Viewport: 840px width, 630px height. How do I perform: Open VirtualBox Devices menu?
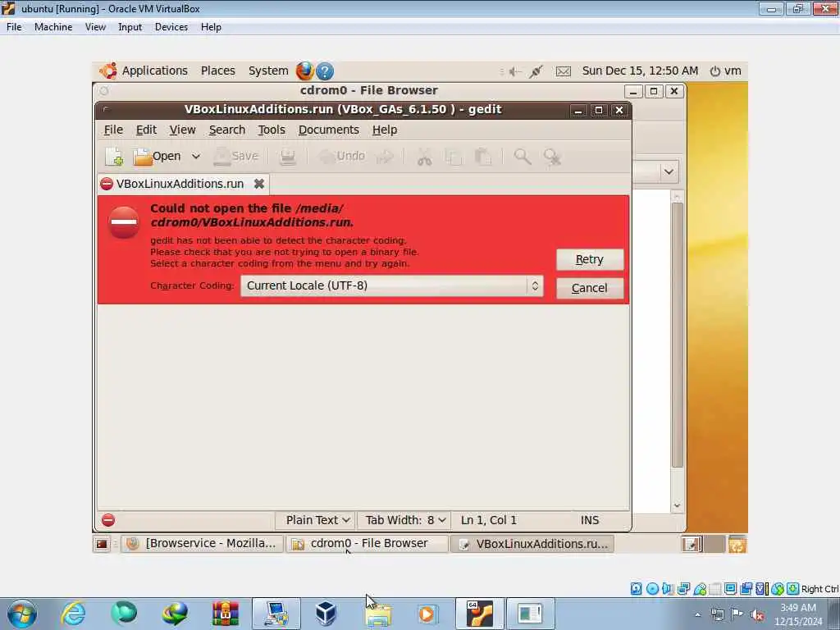(x=171, y=27)
